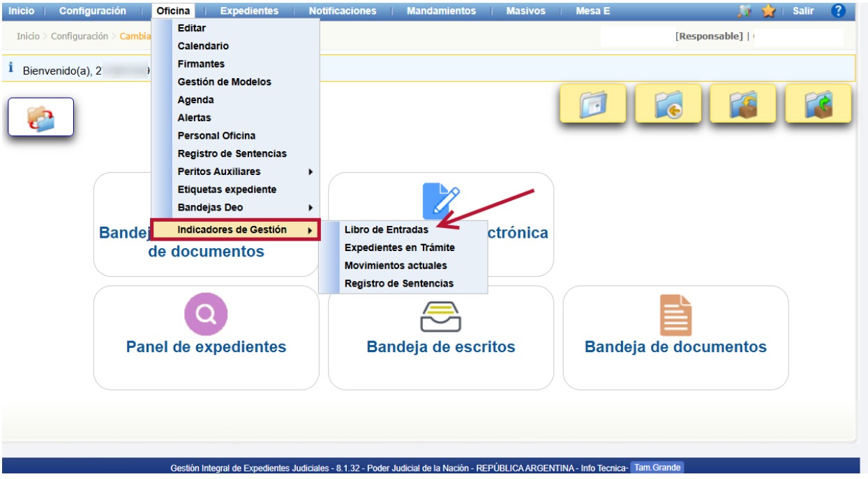This screenshot has height=479, width=868.
Task: Click the folder with box and yellow arrow
Action: coord(742,105)
